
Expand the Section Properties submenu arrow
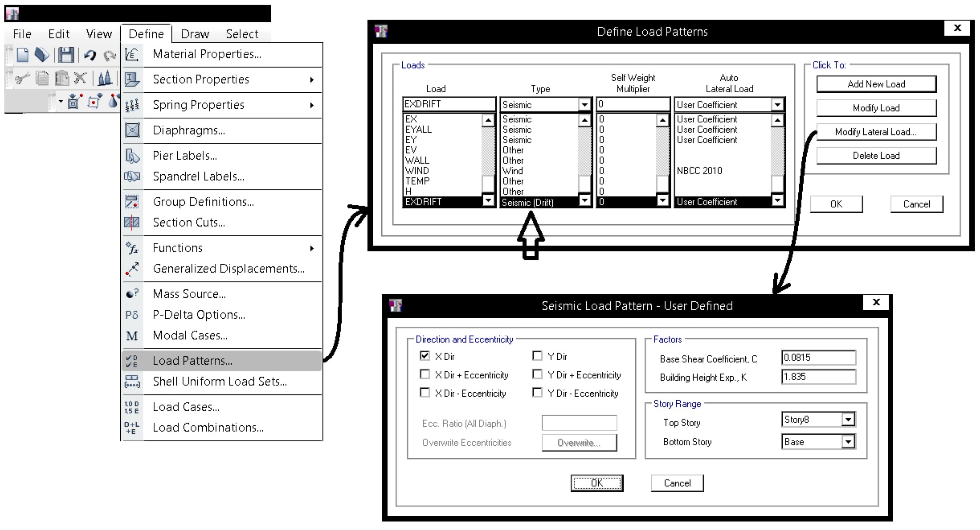(x=312, y=80)
